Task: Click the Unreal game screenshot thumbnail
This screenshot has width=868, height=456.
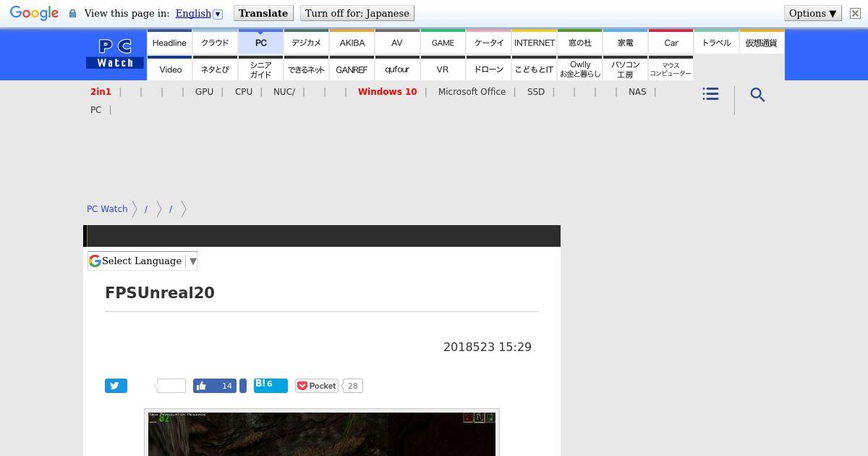Action: (x=322, y=433)
